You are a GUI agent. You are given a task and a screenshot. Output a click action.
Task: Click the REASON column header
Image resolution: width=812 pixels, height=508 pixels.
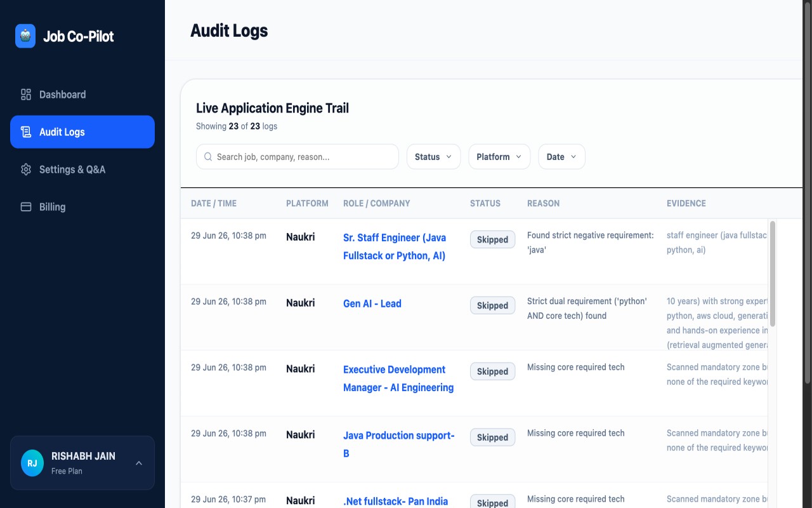pyautogui.click(x=544, y=203)
